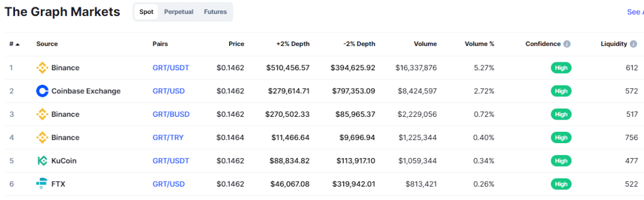Screen dimensions: 644x200
Task: Click the 5.27% volume percentage
Action: 484,68
